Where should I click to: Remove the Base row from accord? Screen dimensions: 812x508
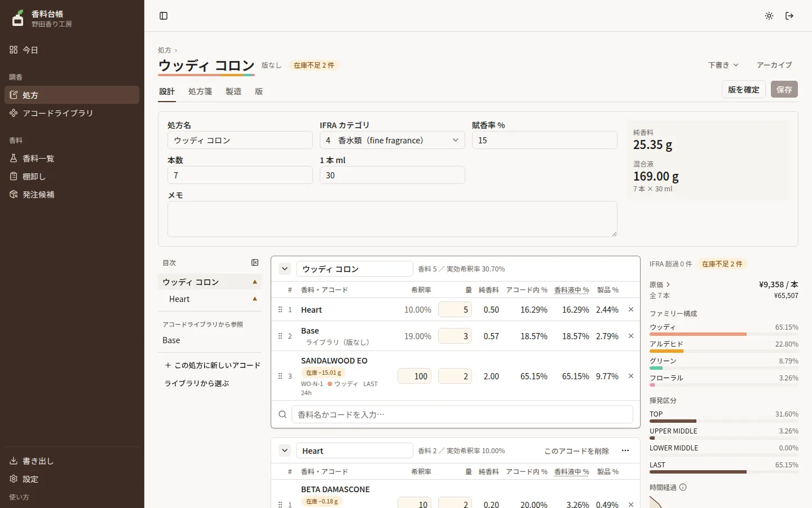[631, 336]
